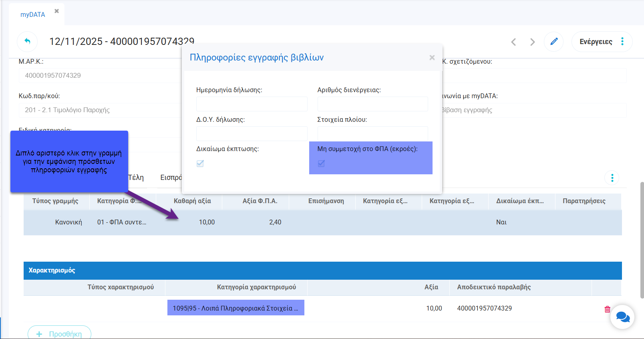Toggle Μη συμμετοχή στο ΦΠΑ checkbox

pyautogui.click(x=321, y=163)
